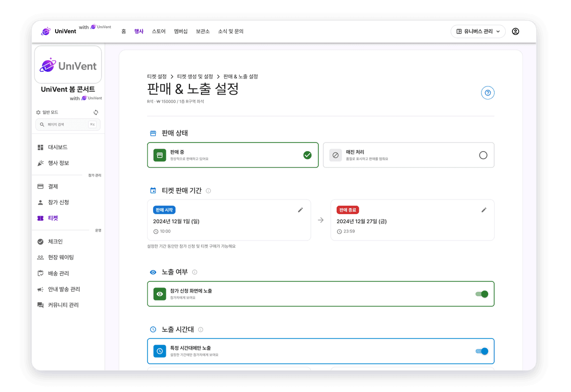Open the help question mark icon
This screenshot has width=571, height=392.
point(488,93)
